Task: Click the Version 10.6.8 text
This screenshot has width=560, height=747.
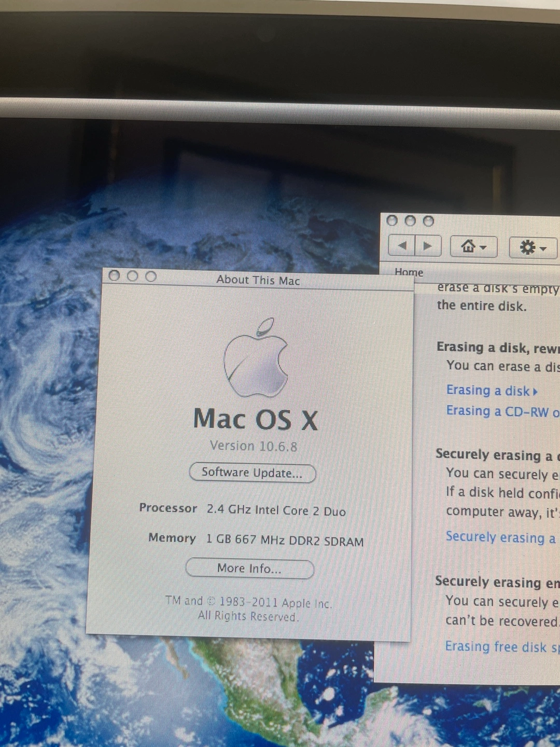Action: [x=253, y=446]
